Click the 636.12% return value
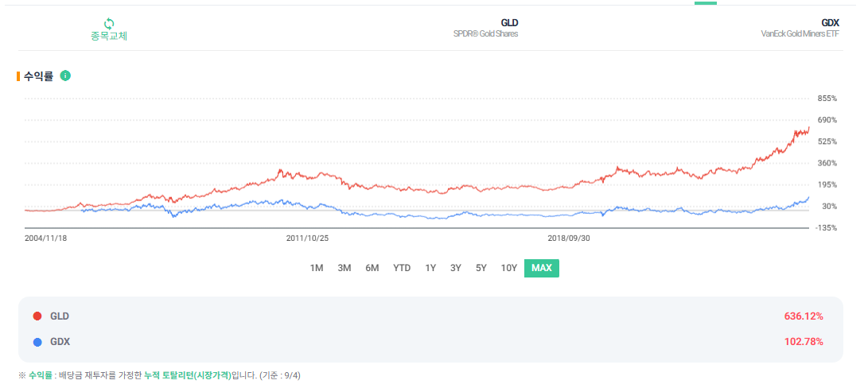The image size is (868, 388). pyautogui.click(x=804, y=316)
